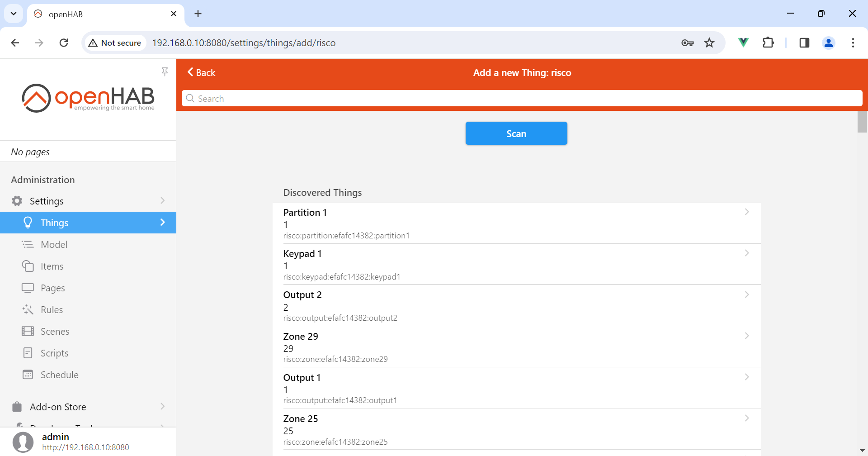Click the Scan button

coord(516,133)
